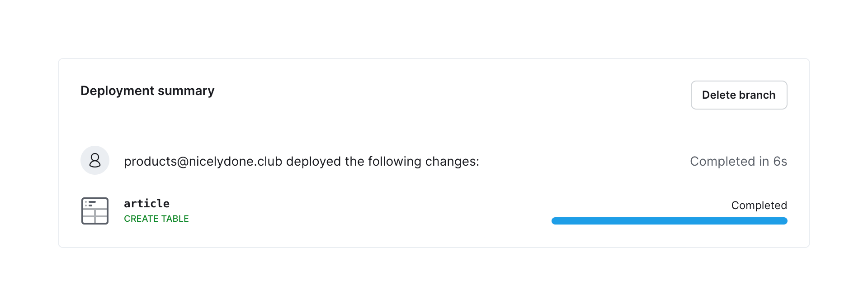Click the blue deployment progress bar

point(669,221)
